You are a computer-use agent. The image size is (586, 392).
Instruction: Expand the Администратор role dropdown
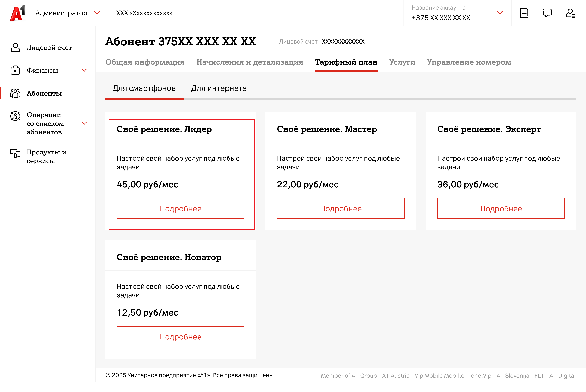(x=97, y=13)
